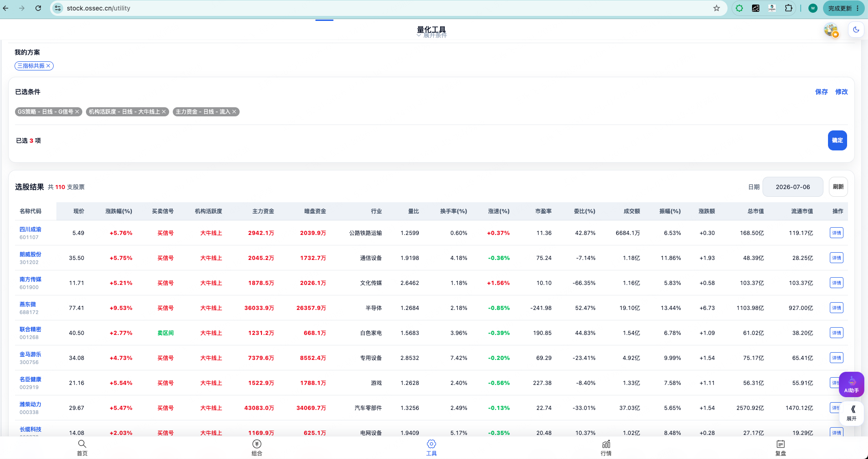Bookmark page with the star icon
The width and height of the screenshot is (868, 459).
(717, 8)
